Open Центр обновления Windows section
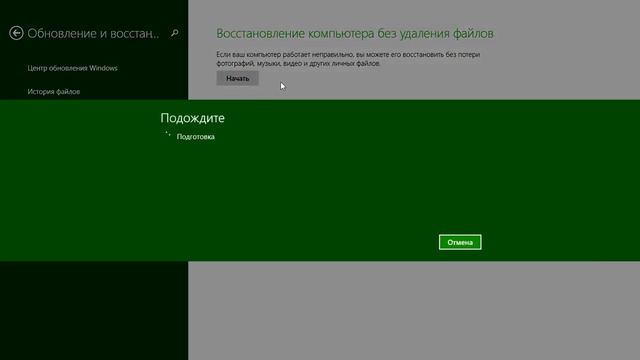This screenshot has height=360, width=640. point(72,68)
